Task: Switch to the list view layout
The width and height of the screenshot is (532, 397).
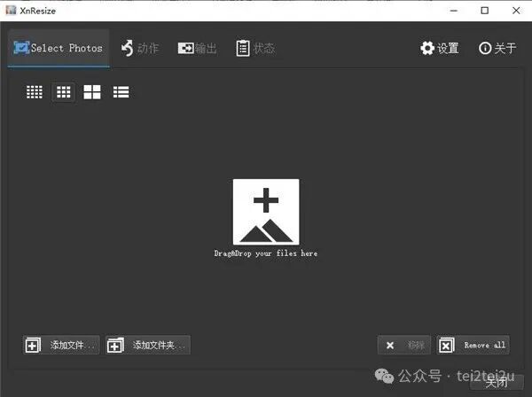Action: coord(121,92)
